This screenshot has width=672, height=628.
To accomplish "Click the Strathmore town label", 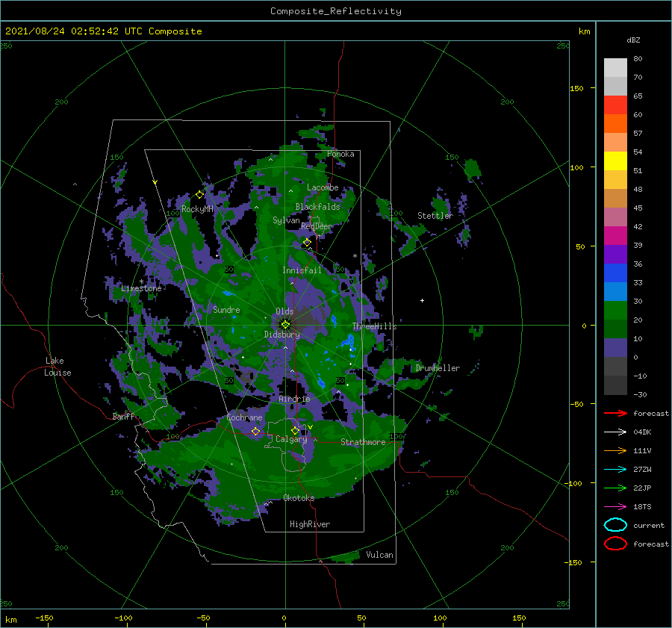I will pyautogui.click(x=363, y=442).
